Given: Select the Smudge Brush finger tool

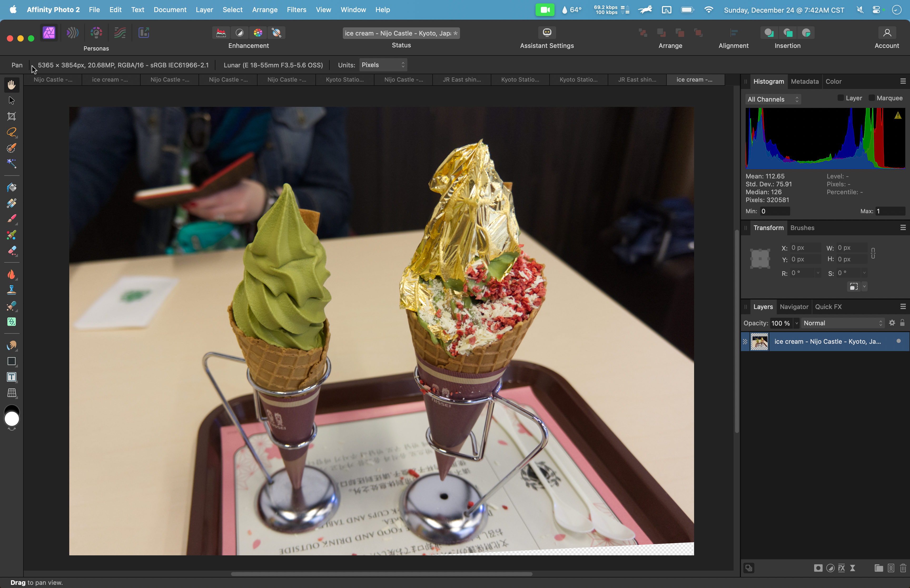Looking at the screenshot, I should [x=12, y=345].
